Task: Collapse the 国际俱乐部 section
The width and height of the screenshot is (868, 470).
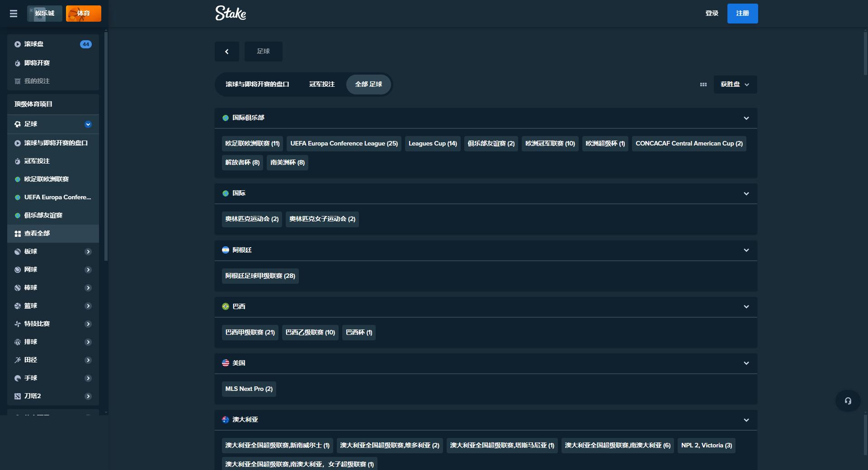Action: [x=746, y=118]
